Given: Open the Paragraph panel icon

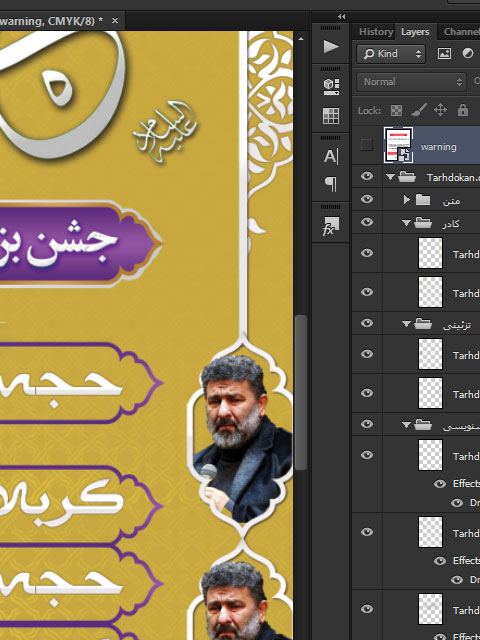Looking at the screenshot, I should tap(331, 184).
